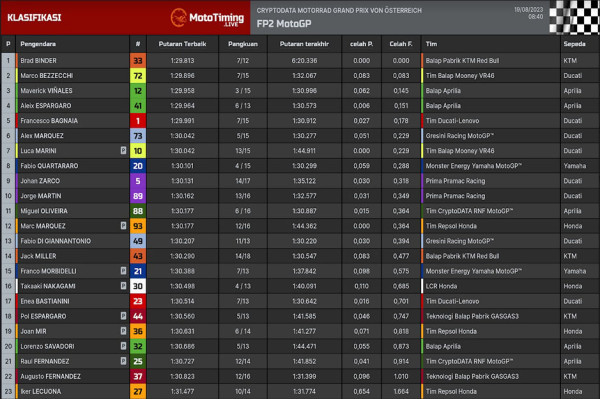The width and height of the screenshot is (600, 399).
Task: Click number badge 73 for Alex Marquez
Action: (x=138, y=136)
